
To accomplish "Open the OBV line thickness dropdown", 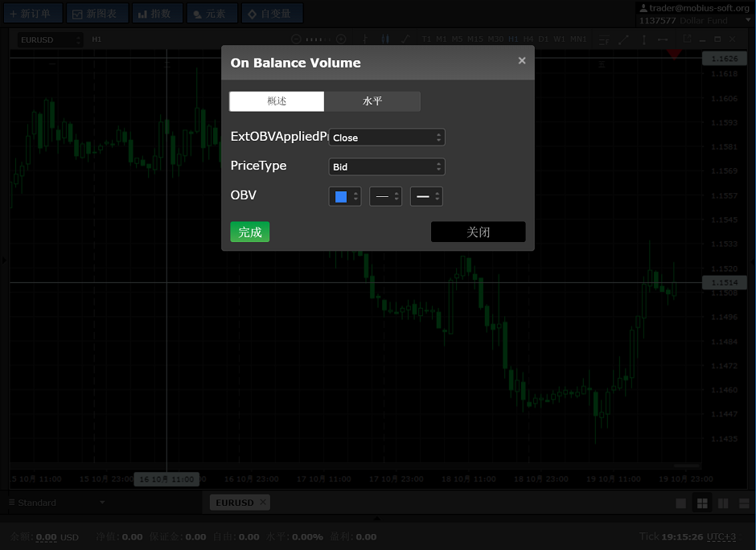I will pyautogui.click(x=426, y=197).
